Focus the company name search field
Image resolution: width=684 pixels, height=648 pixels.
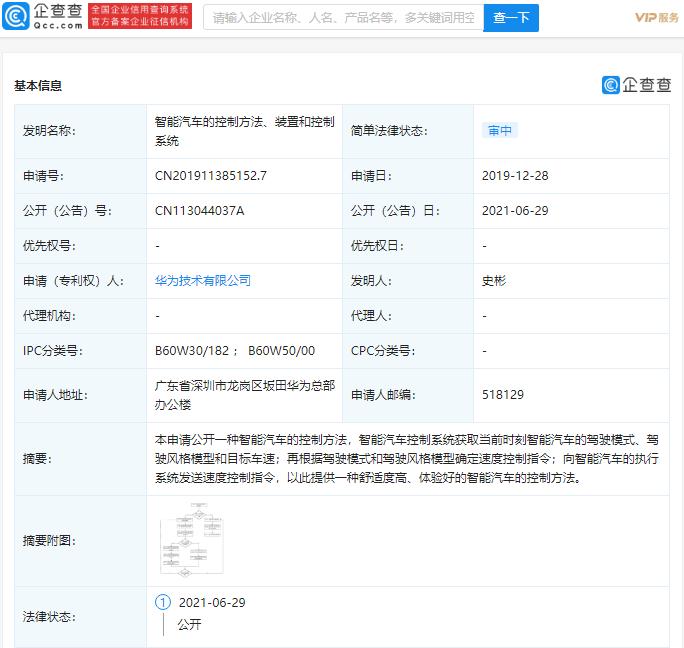(343, 17)
